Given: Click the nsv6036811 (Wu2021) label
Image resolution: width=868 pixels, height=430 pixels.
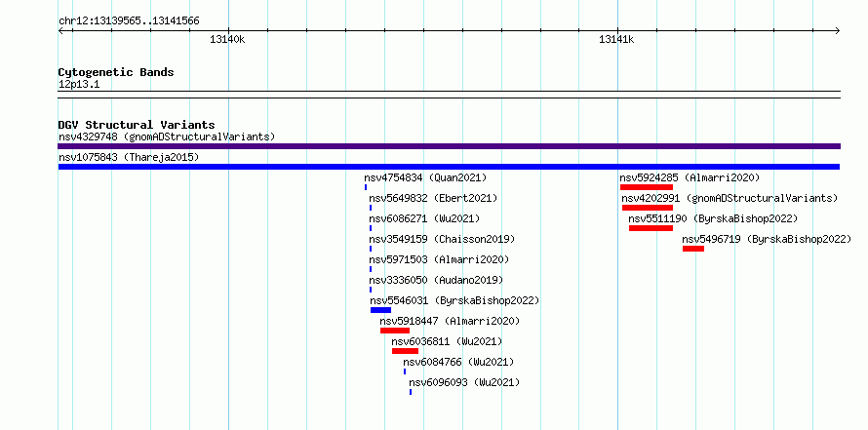Looking at the screenshot, I should pos(447,341).
